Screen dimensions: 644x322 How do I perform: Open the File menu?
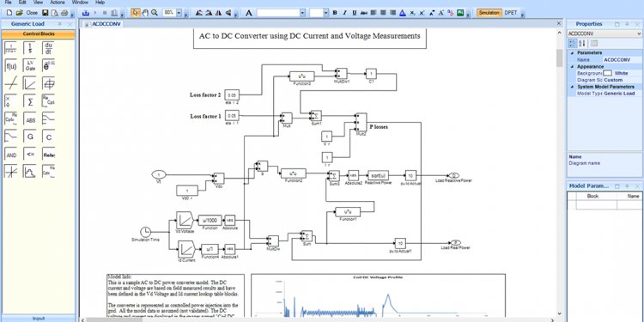[x=9, y=3]
